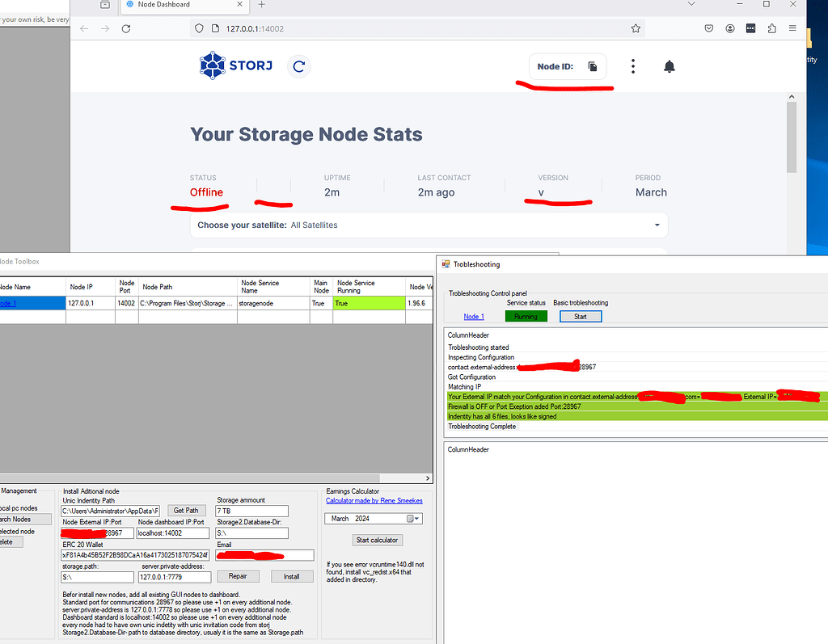This screenshot has width=828, height=644.
Task: Bookmark this page with star icon
Action: (636, 28)
